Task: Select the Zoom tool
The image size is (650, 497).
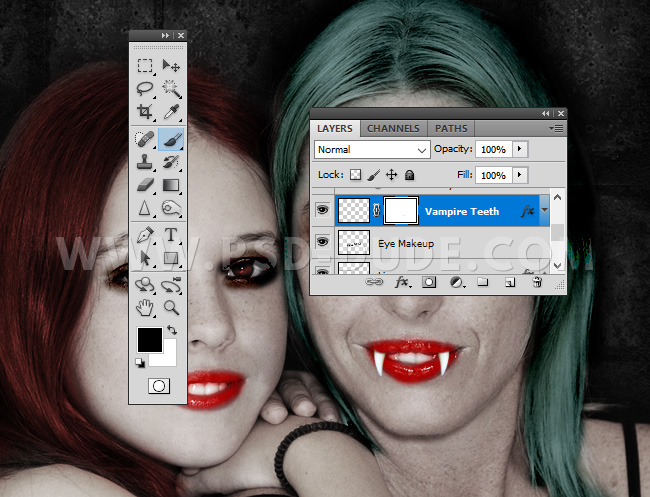Action: coord(171,308)
